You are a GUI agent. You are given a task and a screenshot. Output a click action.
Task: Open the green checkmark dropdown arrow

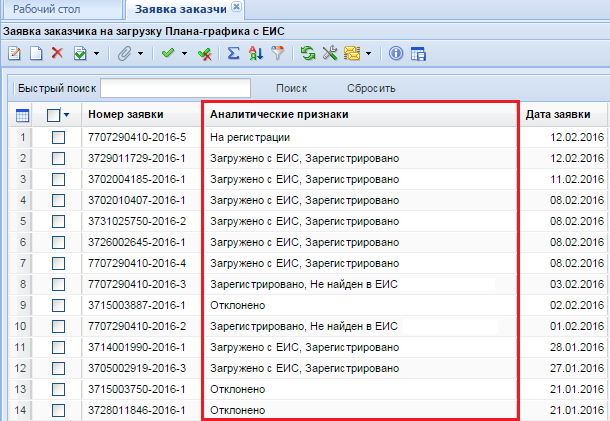(184, 54)
